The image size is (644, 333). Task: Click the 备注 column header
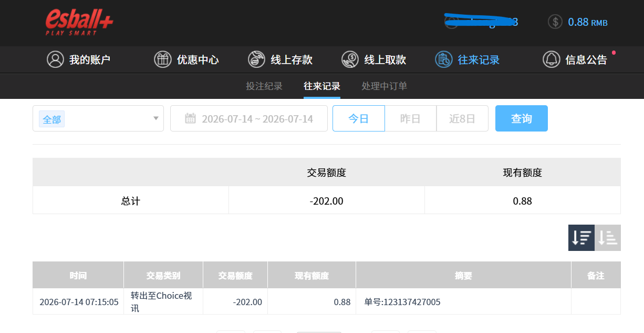596,275
